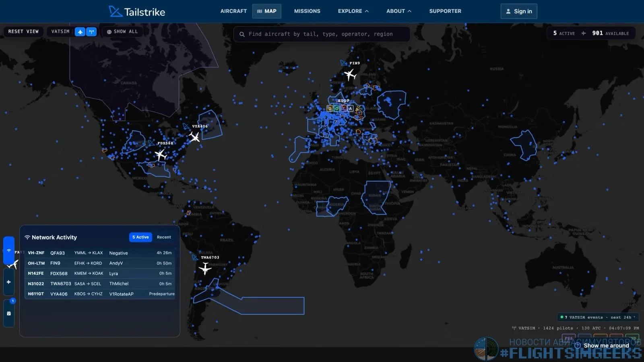The image size is (644, 362).
Task: Click the EDDP Tower T badge
Action: coord(344,108)
